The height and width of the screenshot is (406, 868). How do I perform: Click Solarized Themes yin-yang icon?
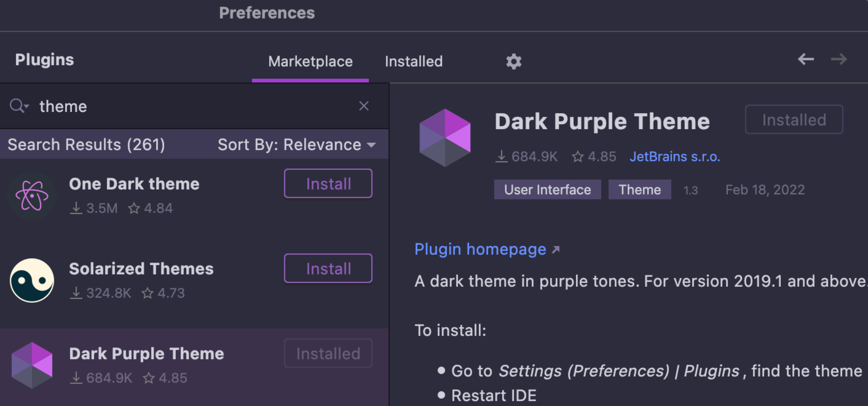(32, 280)
